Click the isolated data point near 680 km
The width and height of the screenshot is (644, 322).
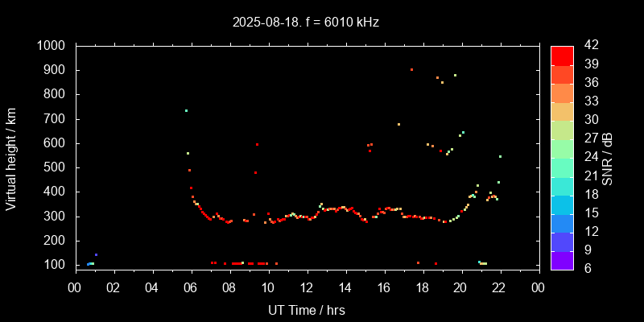pyautogui.click(x=398, y=124)
